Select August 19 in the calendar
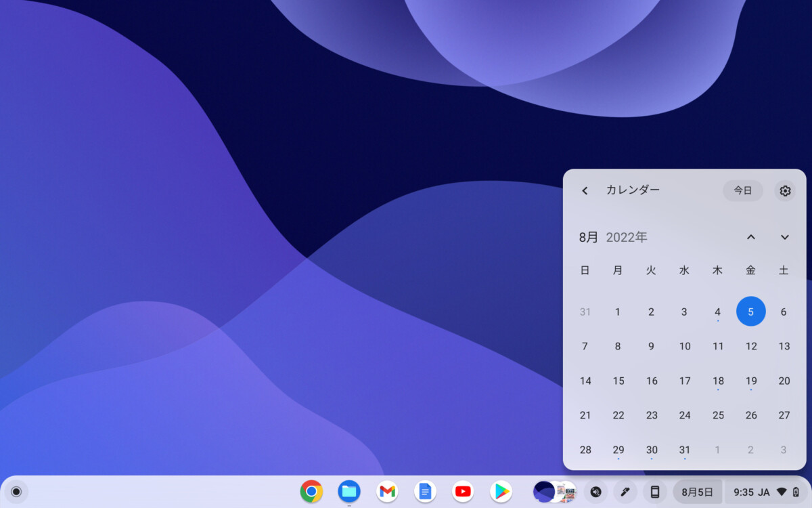Viewport: 812px width, 508px height. coord(751,381)
